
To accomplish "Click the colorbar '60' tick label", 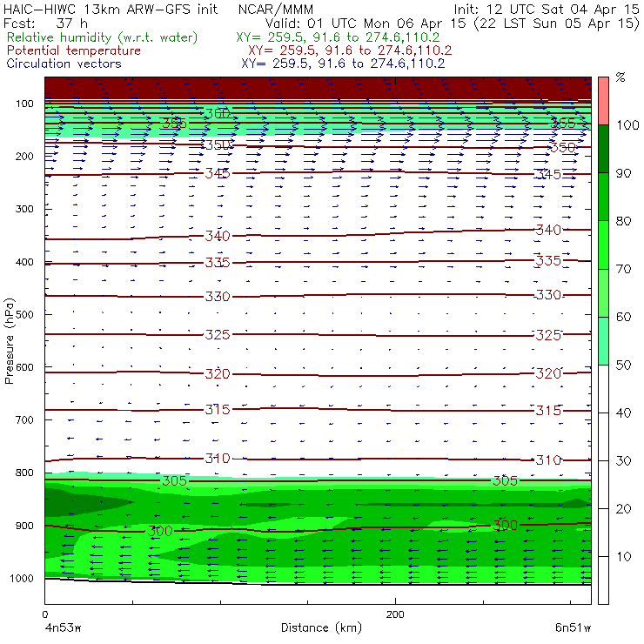I will click(x=623, y=317).
